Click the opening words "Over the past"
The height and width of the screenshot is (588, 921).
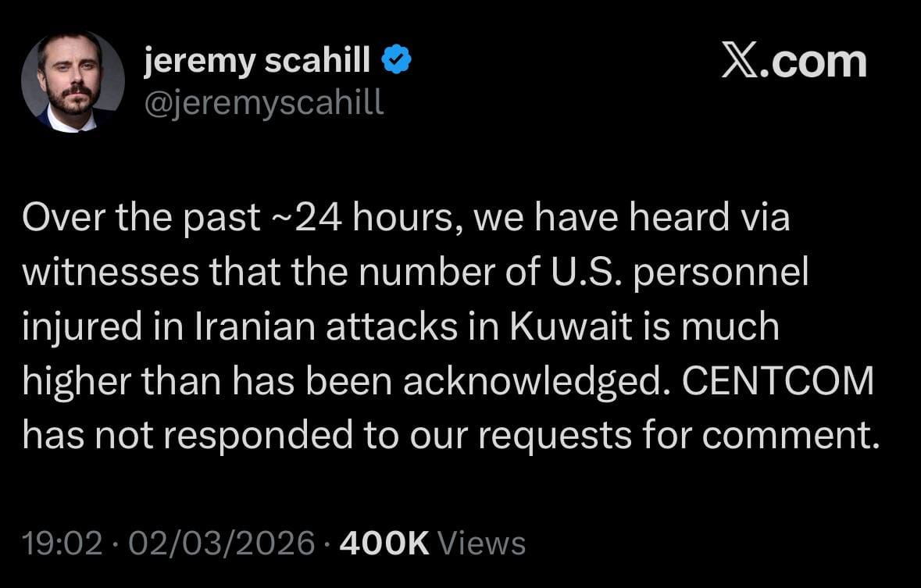point(141,219)
